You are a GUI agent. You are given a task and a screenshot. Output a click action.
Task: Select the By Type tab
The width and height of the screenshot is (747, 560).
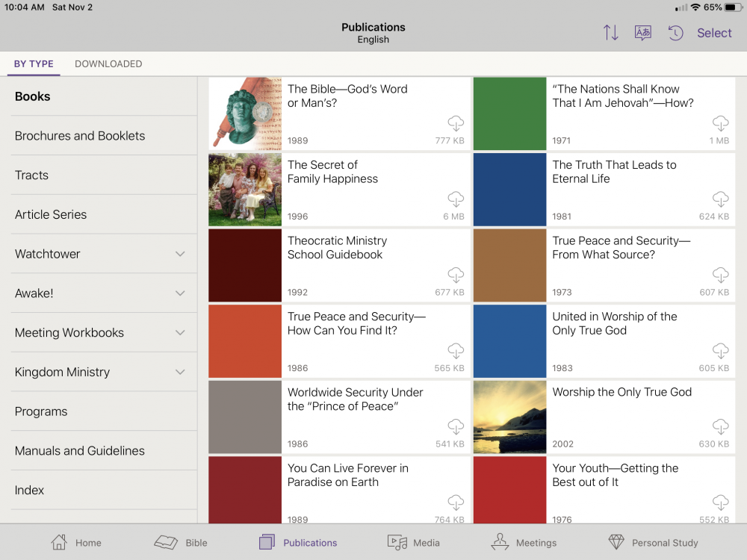coord(34,64)
